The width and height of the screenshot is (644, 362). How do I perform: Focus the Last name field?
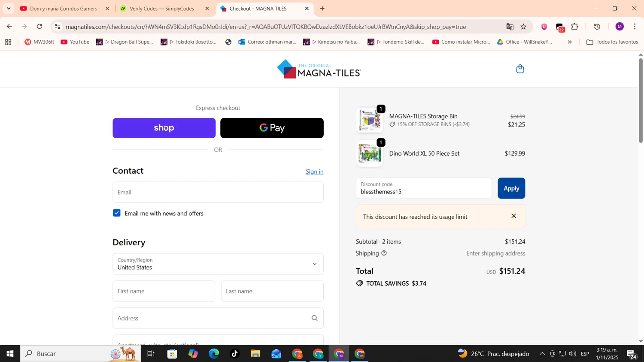pos(272,291)
